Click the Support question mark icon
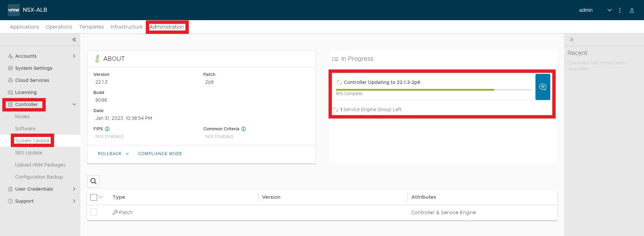The width and height of the screenshot is (644, 236). click(10, 201)
